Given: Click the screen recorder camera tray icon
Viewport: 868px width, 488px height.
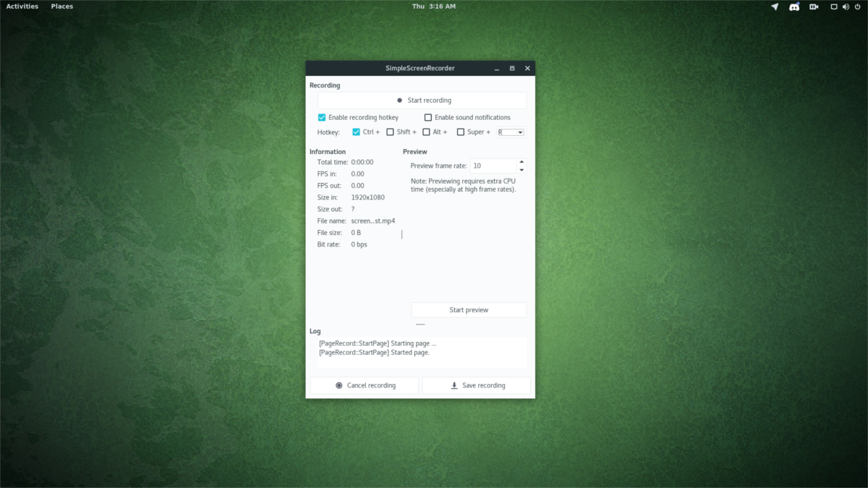Looking at the screenshot, I should 814,7.
